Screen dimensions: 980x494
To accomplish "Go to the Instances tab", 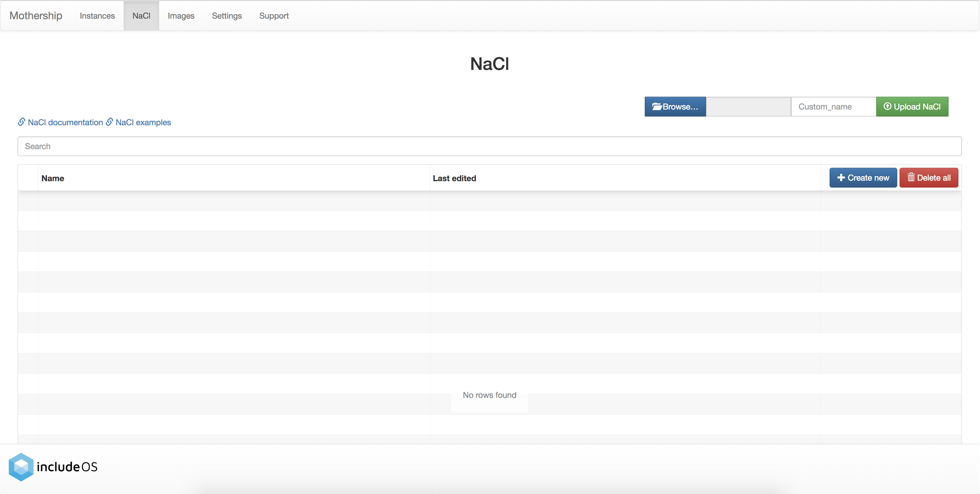I will click(x=97, y=16).
